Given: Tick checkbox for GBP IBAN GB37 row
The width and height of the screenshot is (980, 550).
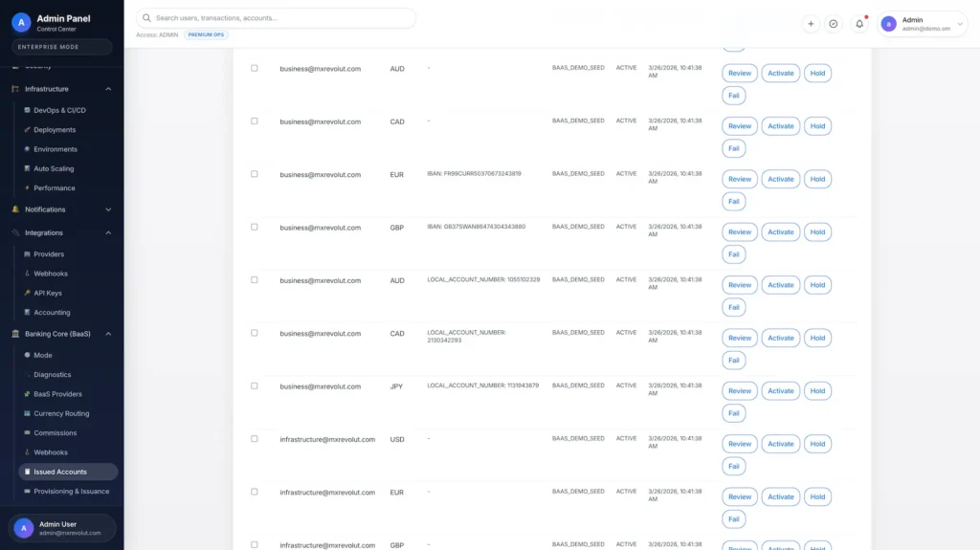Looking at the screenshot, I should 255,227.
